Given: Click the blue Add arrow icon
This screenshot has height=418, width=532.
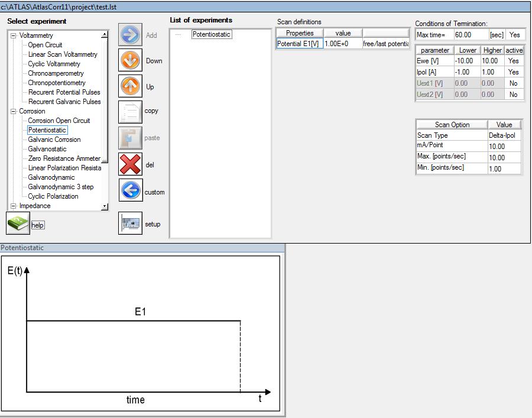Looking at the screenshot, I should (130, 35).
